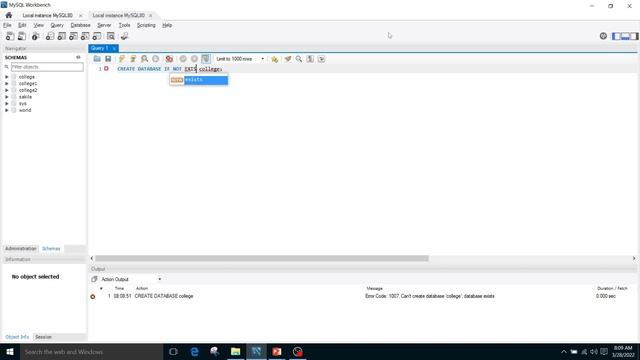Refresh schemas list icon beside SCHEMAS
The height and width of the screenshot is (360, 640).
point(78,58)
